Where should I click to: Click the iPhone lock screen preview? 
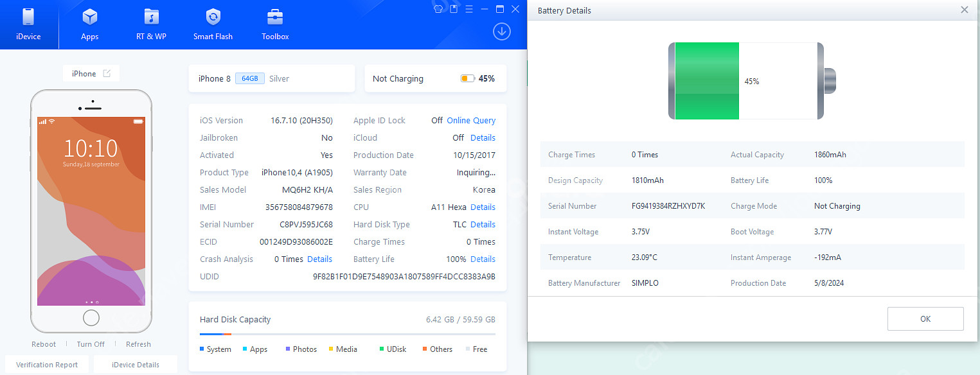point(91,211)
